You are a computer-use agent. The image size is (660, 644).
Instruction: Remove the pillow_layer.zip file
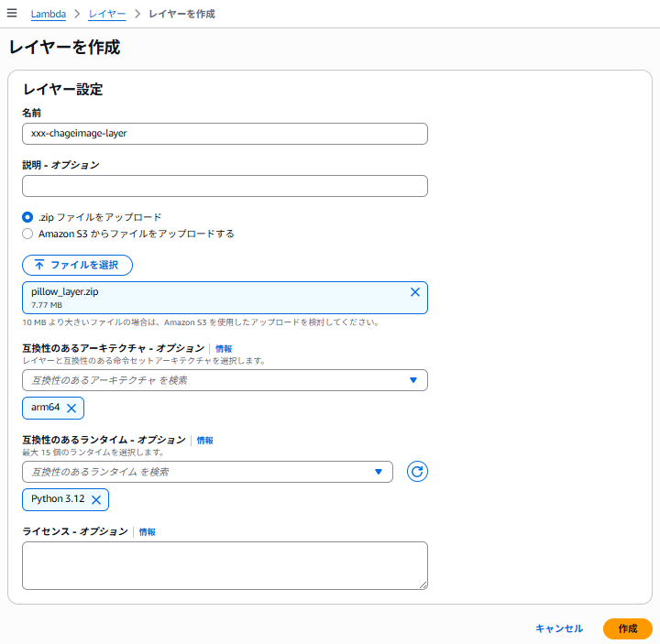414,292
